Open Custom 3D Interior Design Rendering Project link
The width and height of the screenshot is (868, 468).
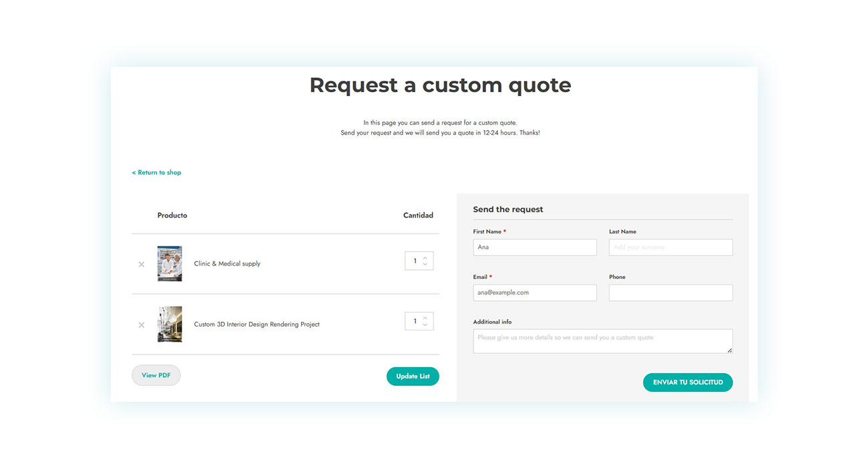[x=257, y=324]
